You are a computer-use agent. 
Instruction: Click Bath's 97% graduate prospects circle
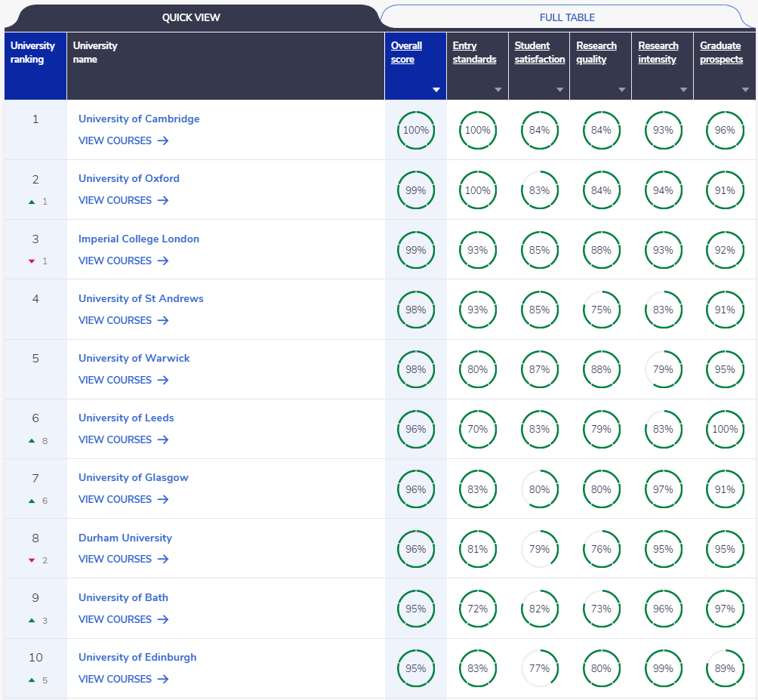[x=725, y=609]
